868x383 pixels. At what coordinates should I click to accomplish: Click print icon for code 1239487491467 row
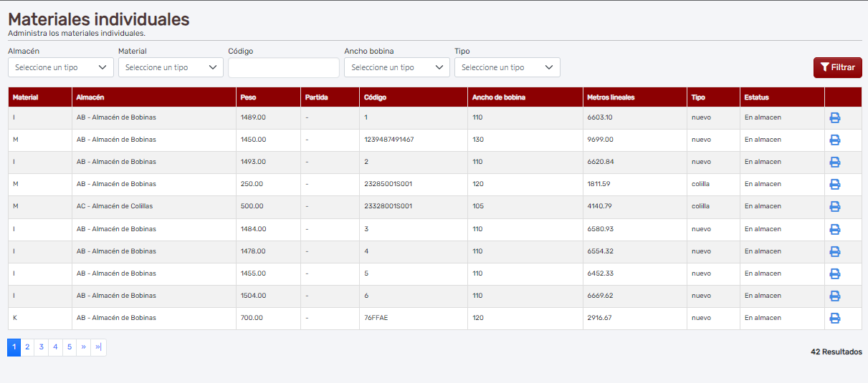coord(834,140)
